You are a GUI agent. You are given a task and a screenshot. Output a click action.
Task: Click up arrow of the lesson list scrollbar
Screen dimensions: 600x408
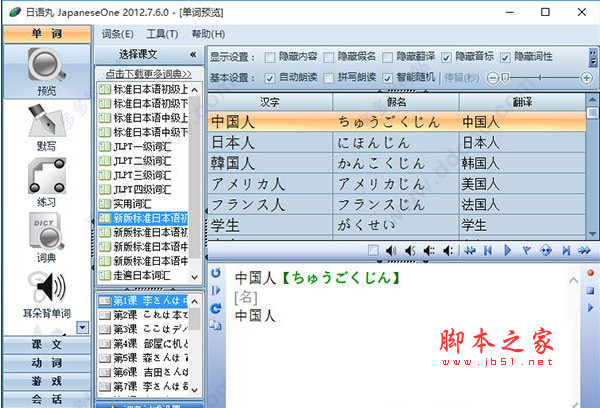click(195, 302)
